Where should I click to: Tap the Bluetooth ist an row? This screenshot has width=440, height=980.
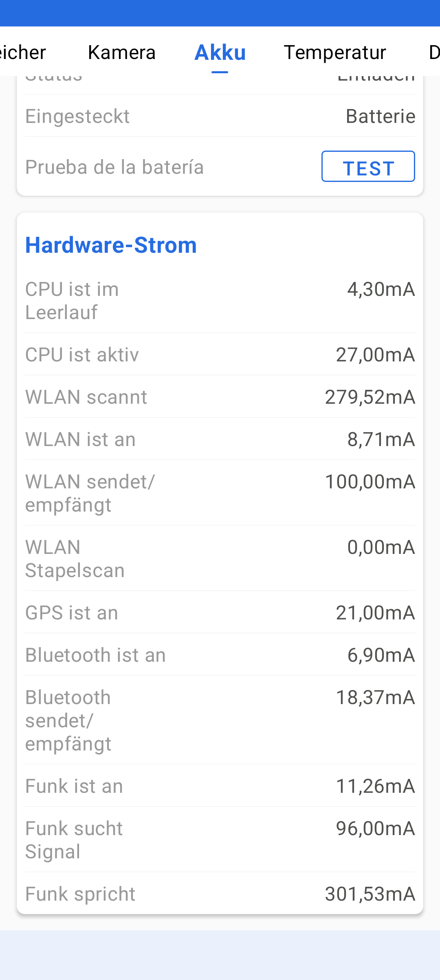[x=220, y=655]
